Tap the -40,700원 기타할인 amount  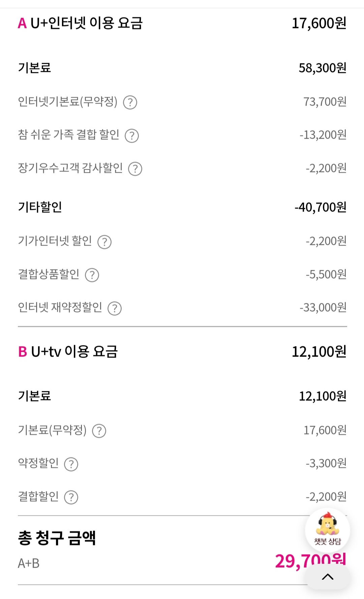click(320, 207)
